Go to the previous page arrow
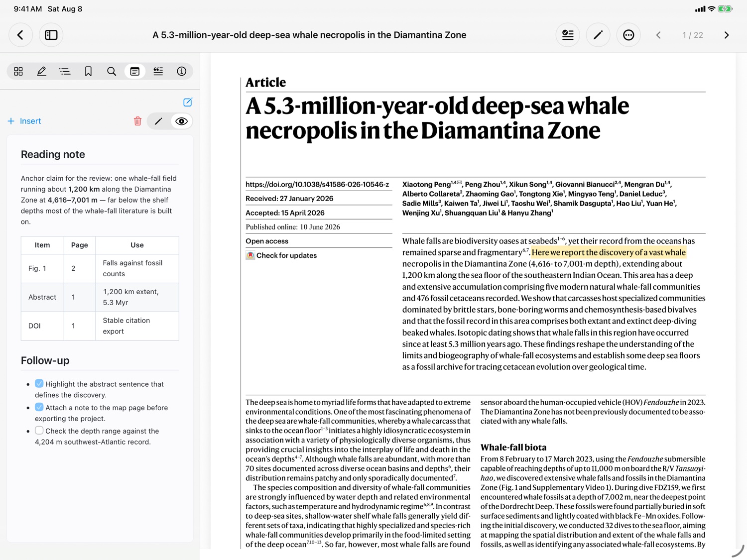Viewport: 747px width, 560px height. tap(658, 35)
